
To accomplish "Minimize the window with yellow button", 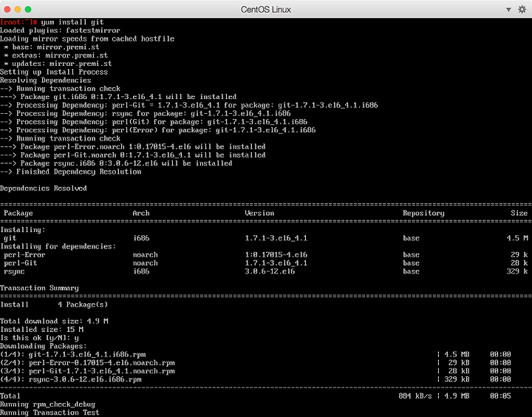I will click(18, 9).
